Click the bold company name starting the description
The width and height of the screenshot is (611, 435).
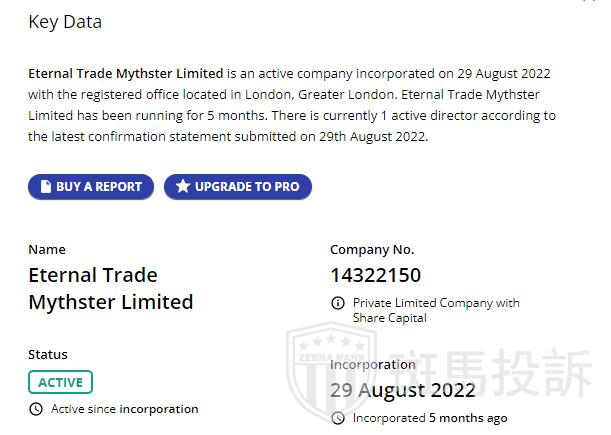coord(126,74)
